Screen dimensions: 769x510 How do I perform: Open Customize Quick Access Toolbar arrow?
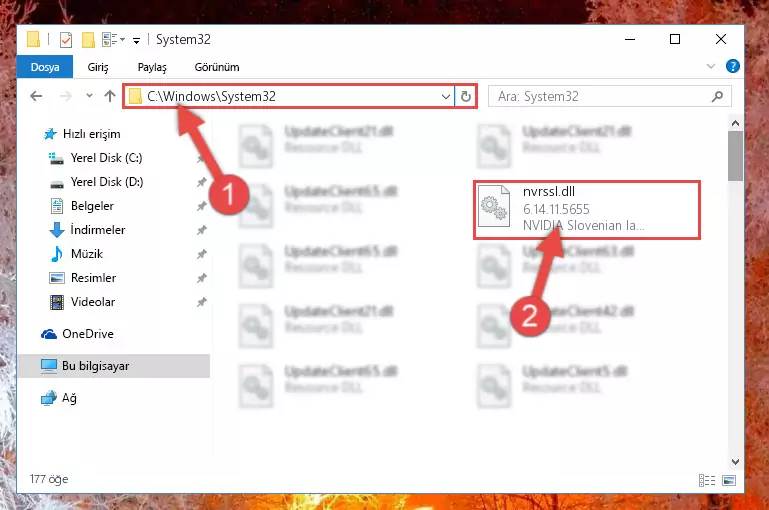(136, 40)
